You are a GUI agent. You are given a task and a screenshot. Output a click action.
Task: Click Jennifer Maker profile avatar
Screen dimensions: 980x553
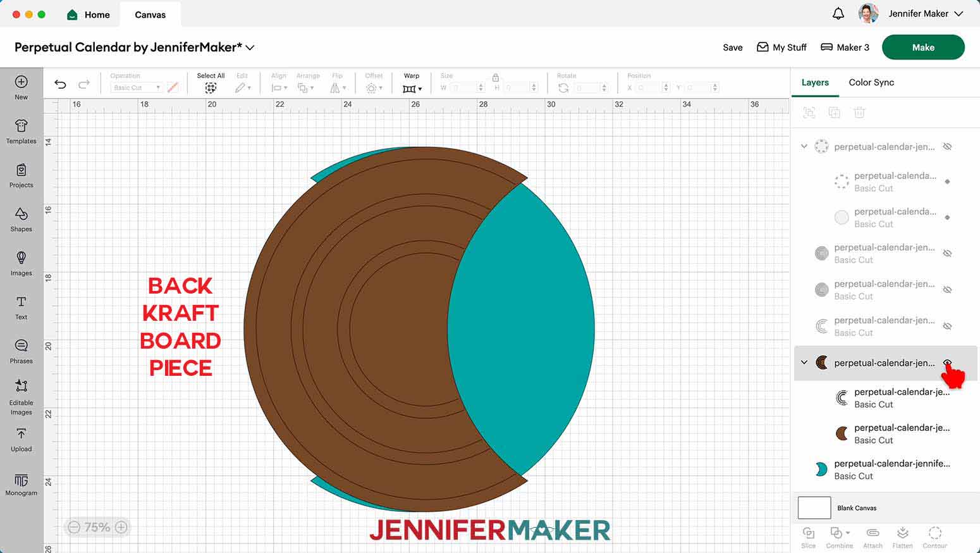point(869,13)
